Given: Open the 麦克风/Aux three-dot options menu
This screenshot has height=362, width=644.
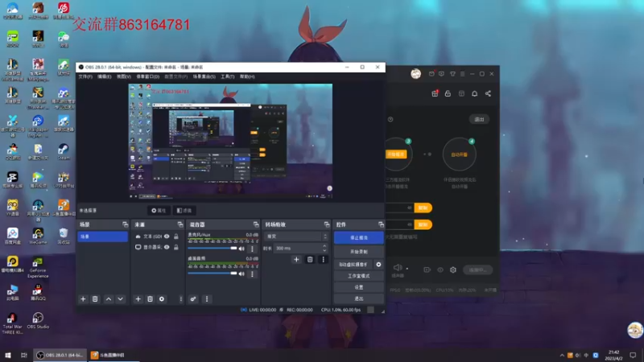Looking at the screenshot, I should (x=252, y=249).
